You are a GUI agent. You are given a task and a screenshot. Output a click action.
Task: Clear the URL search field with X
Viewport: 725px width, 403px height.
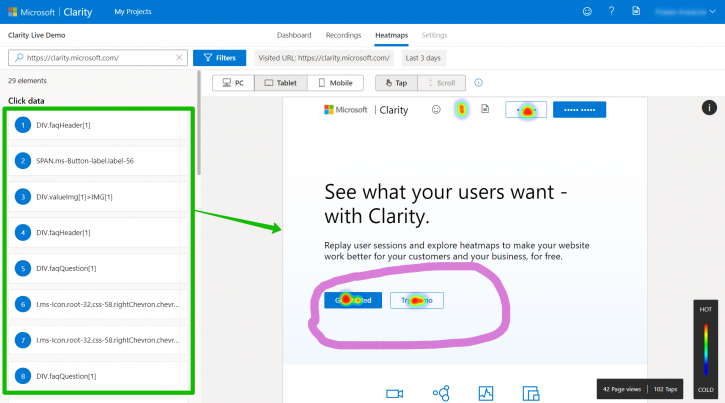pos(179,58)
